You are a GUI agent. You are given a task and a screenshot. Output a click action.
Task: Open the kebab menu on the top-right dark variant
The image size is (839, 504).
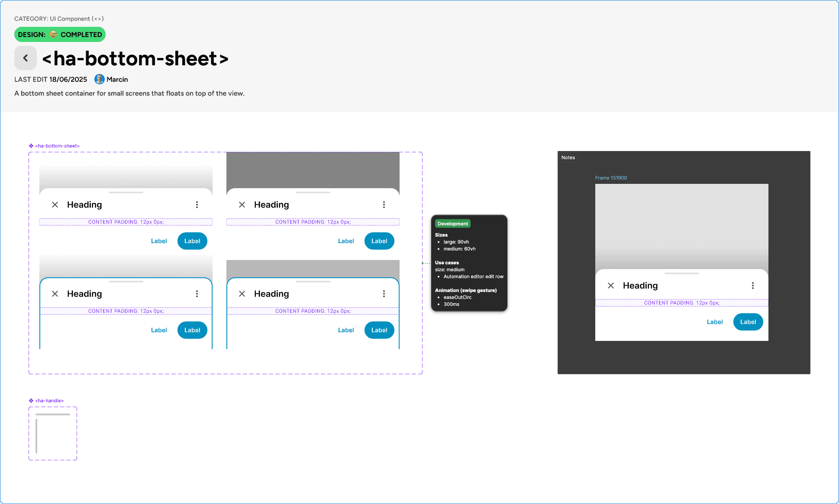pyautogui.click(x=384, y=205)
